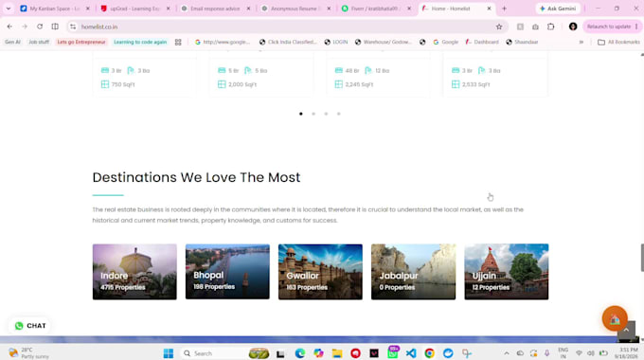This screenshot has width=644, height=360.
Task: Go back to previous page
Action: [x=9, y=27]
